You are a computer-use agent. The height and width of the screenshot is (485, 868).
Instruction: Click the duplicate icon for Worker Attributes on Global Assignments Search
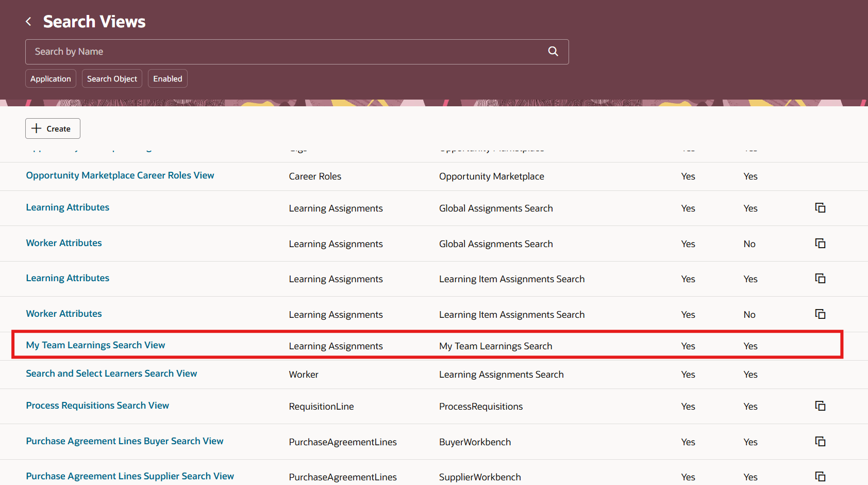pos(820,242)
